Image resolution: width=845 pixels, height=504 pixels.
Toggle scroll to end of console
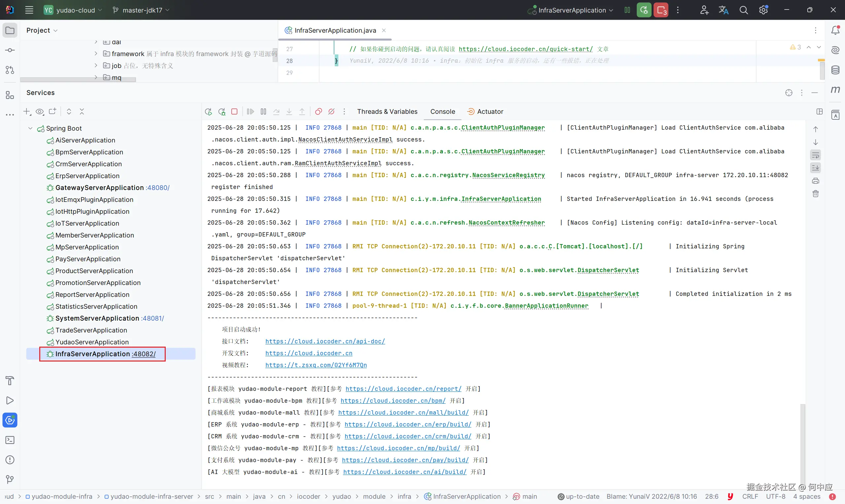815,168
